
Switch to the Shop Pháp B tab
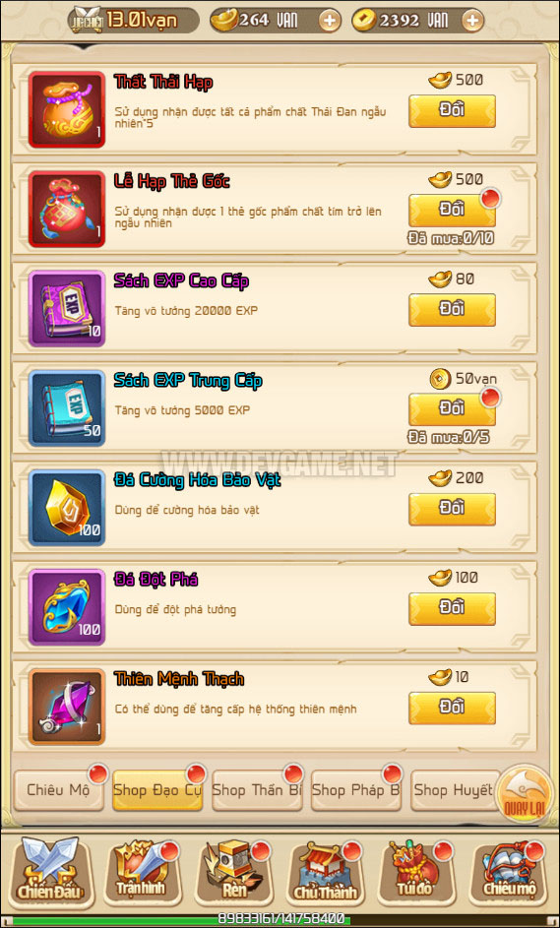tap(355, 790)
